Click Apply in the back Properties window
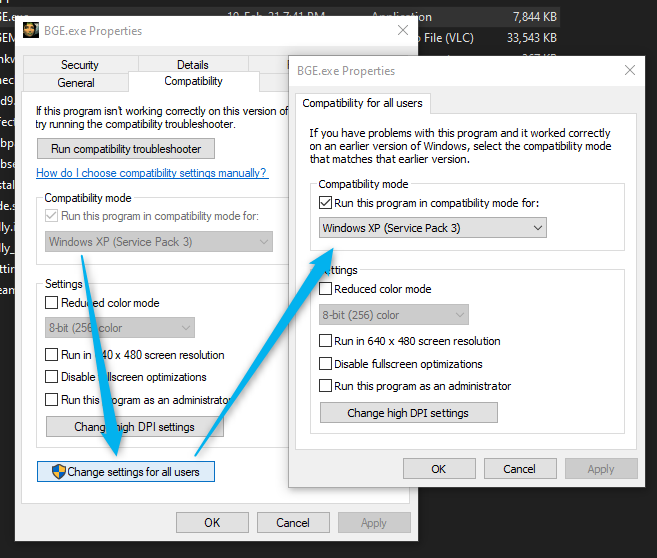 (x=374, y=522)
